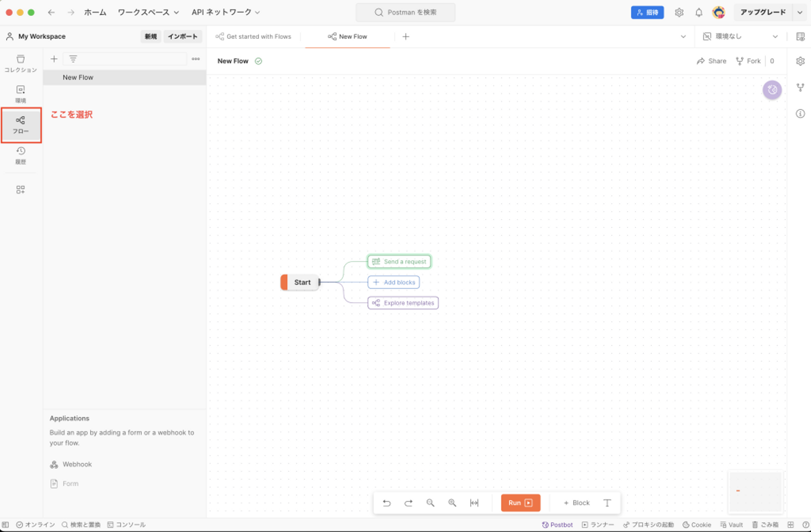Open the sidebar more options ellipsis
811x532 pixels.
coord(196,59)
